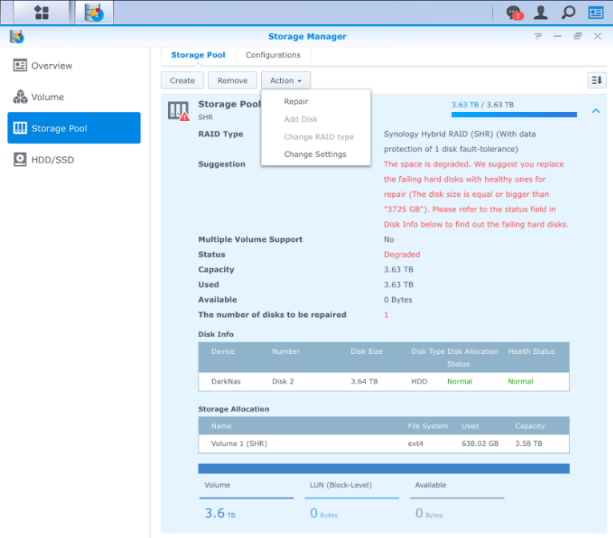Go to Overview in the sidebar
The image size is (613, 538).
[51, 66]
